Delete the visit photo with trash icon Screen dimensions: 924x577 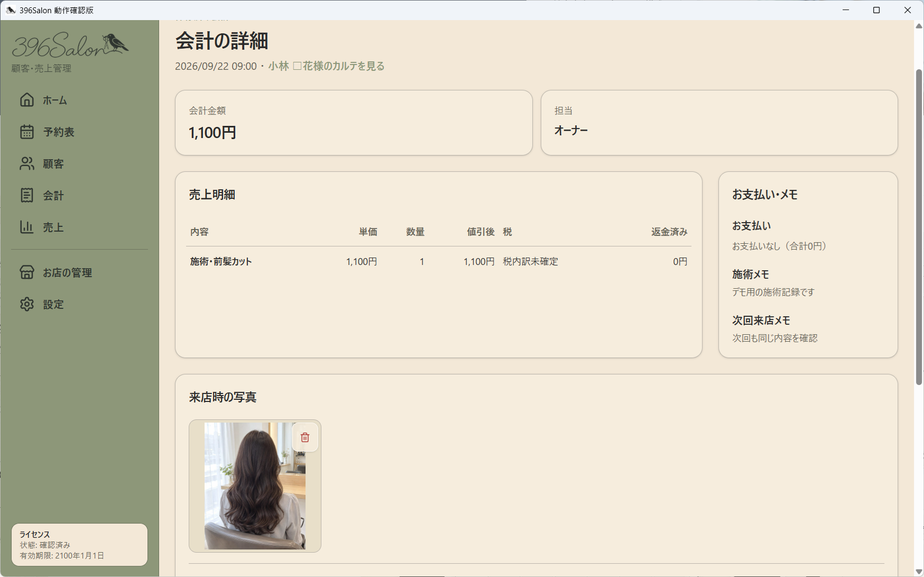[x=305, y=437]
